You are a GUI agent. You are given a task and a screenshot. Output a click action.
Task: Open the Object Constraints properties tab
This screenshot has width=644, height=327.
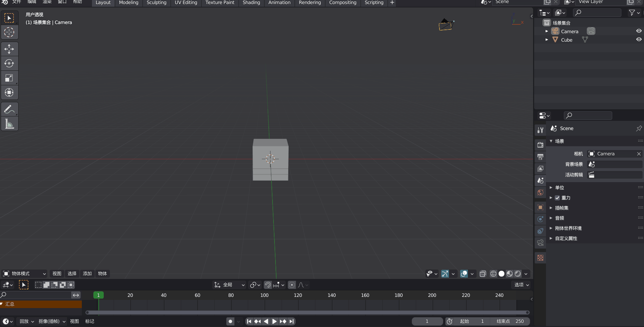point(540,231)
